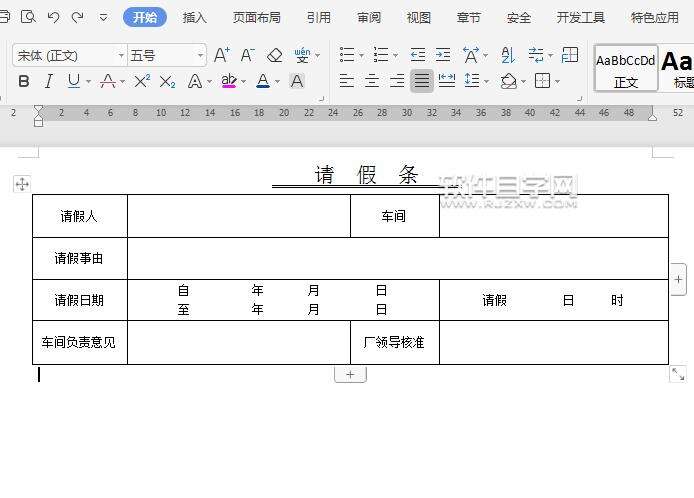Toggle subscript formatting
The width and height of the screenshot is (694, 498).
(x=167, y=81)
